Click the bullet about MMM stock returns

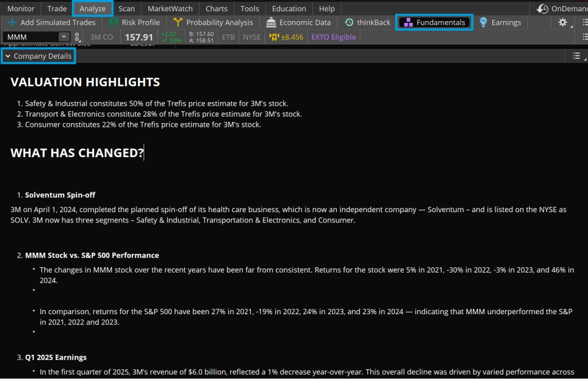[307, 275]
